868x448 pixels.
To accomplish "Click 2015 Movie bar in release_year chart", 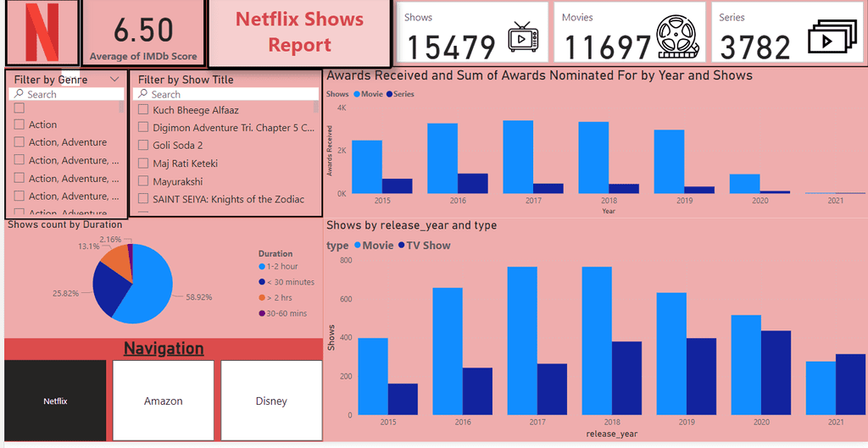I will click(x=373, y=376).
